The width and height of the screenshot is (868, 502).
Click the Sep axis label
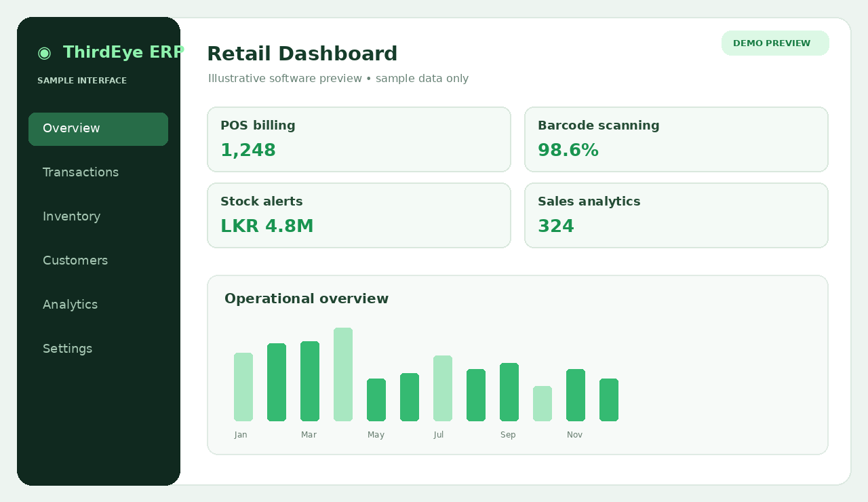[x=508, y=435]
